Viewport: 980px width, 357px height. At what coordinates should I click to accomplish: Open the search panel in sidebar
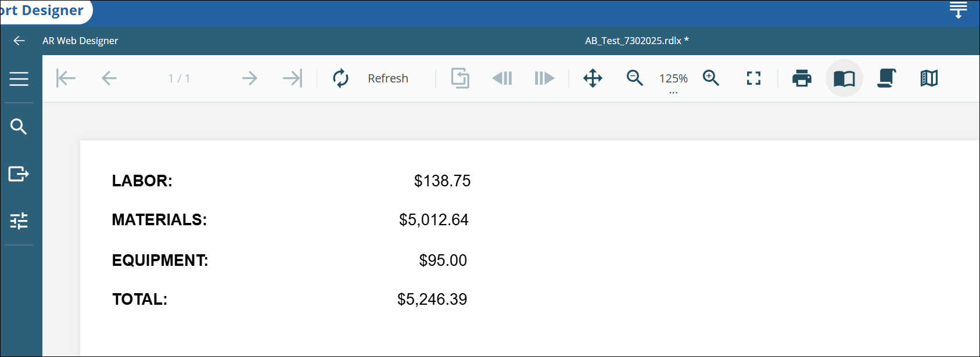point(19,127)
